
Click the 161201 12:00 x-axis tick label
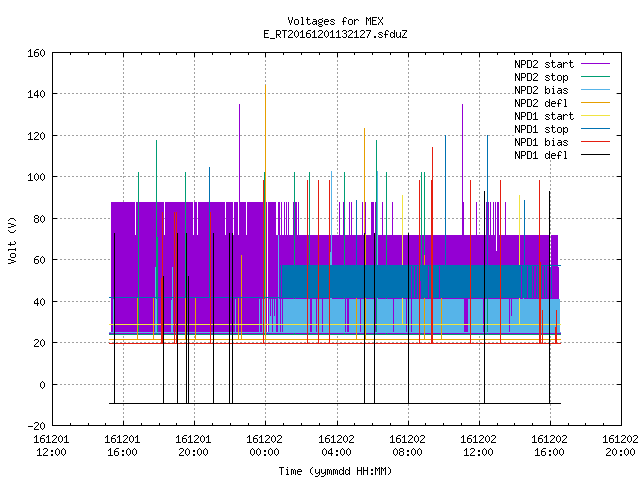(51, 446)
